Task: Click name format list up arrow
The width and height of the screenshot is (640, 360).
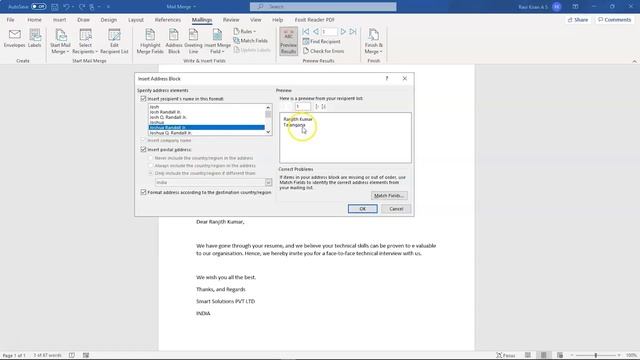Action: pos(268,107)
